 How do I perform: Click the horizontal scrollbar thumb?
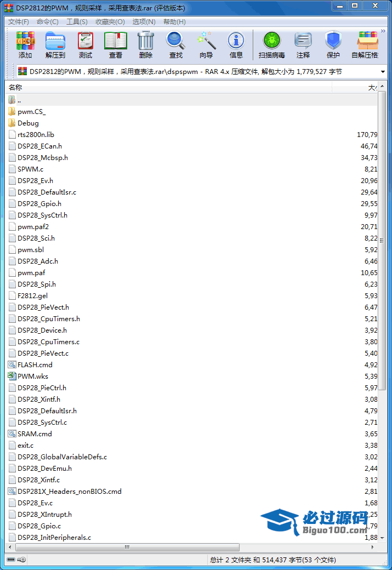click(x=127, y=547)
